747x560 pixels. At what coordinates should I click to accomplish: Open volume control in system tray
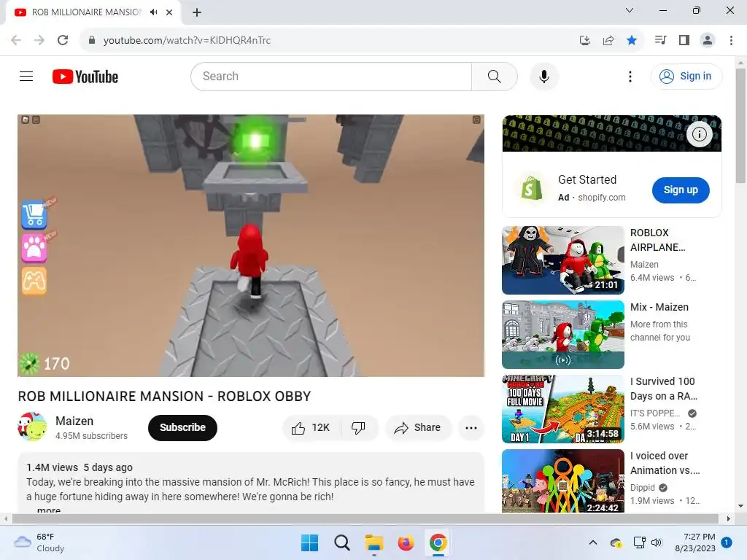click(657, 542)
